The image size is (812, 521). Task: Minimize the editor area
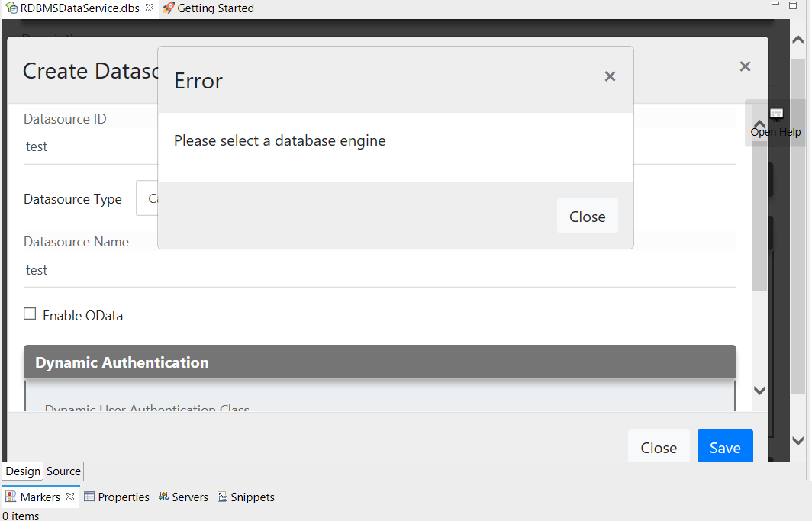tap(775, 4)
